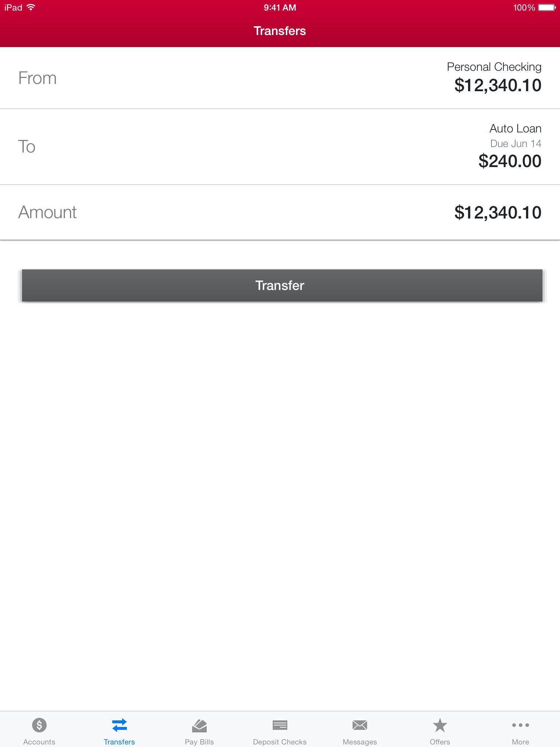Change the Auto Loan destination

(x=515, y=128)
